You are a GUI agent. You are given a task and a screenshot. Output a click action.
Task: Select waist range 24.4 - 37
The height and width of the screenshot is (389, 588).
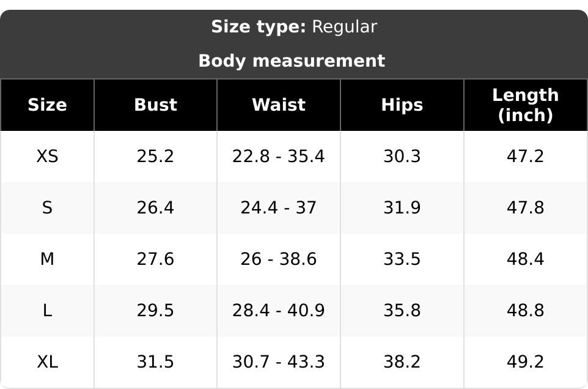pos(279,207)
